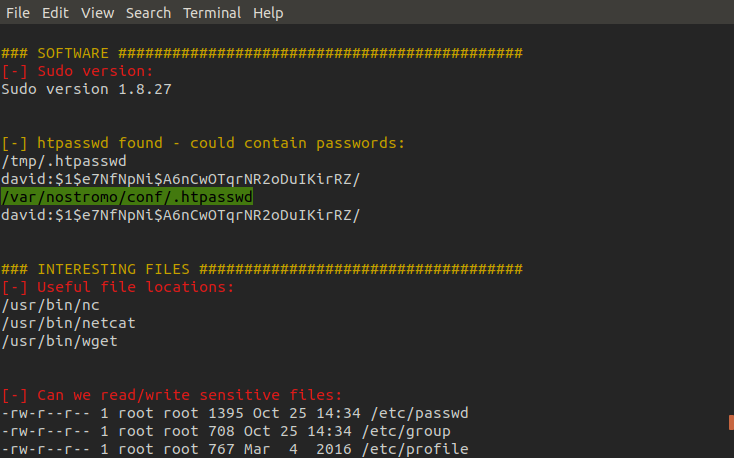Open the Help menu
Screen dimensions: 734x458
coord(268,13)
